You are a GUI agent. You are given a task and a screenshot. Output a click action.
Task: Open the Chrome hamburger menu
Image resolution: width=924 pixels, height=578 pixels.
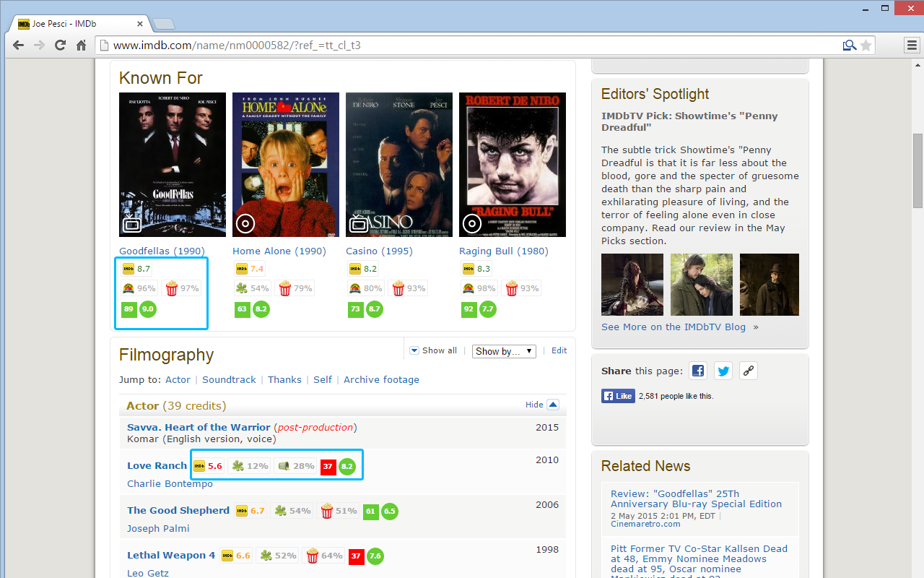click(911, 45)
